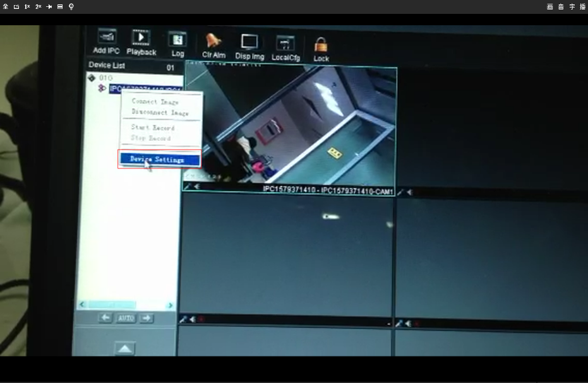Click the Add IPC toolbar icon

106,38
